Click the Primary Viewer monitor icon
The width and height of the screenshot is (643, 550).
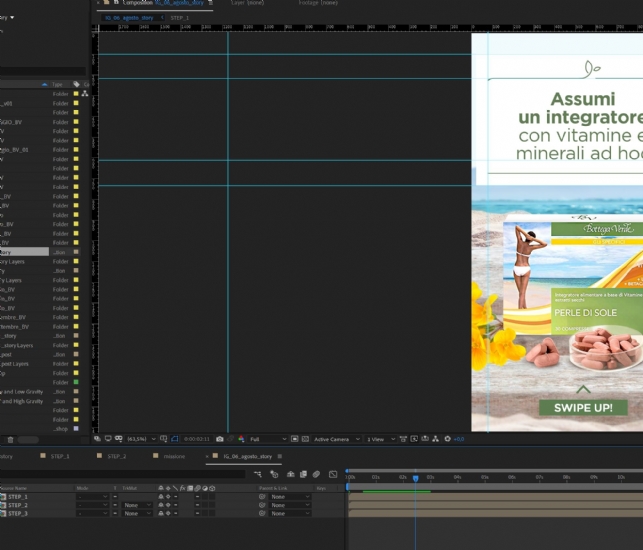click(x=108, y=439)
